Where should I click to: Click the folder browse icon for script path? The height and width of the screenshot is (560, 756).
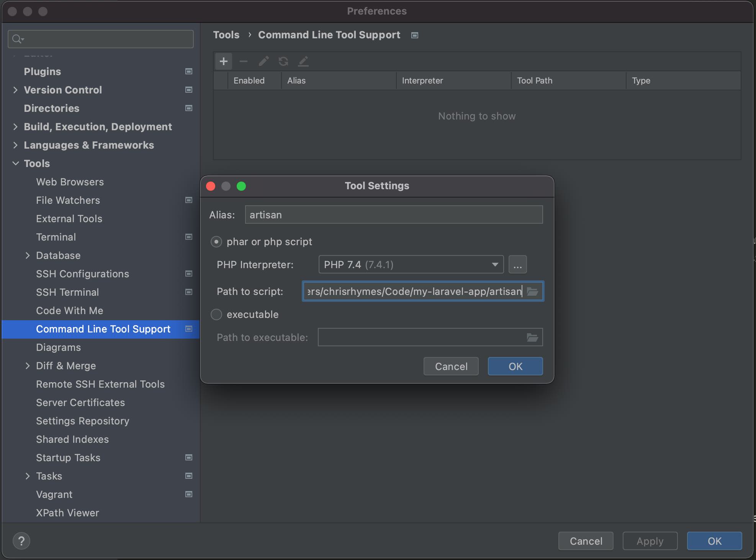pos(532,291)
